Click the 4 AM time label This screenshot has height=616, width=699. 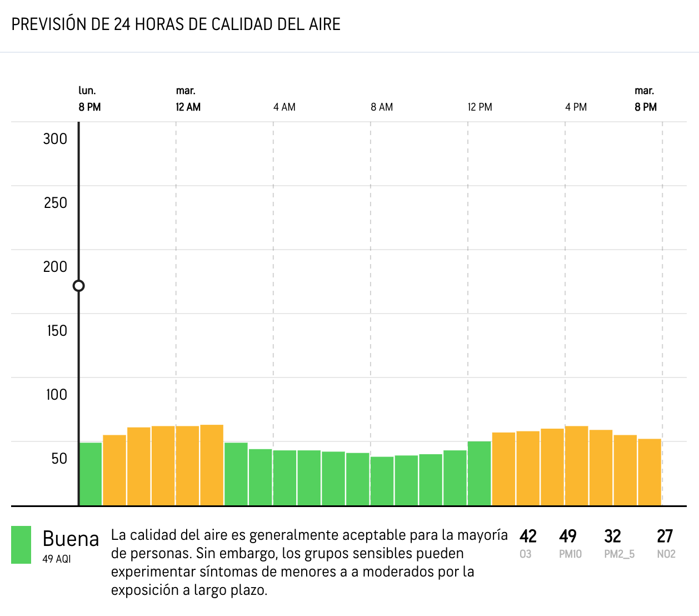(x=284, y=107)
